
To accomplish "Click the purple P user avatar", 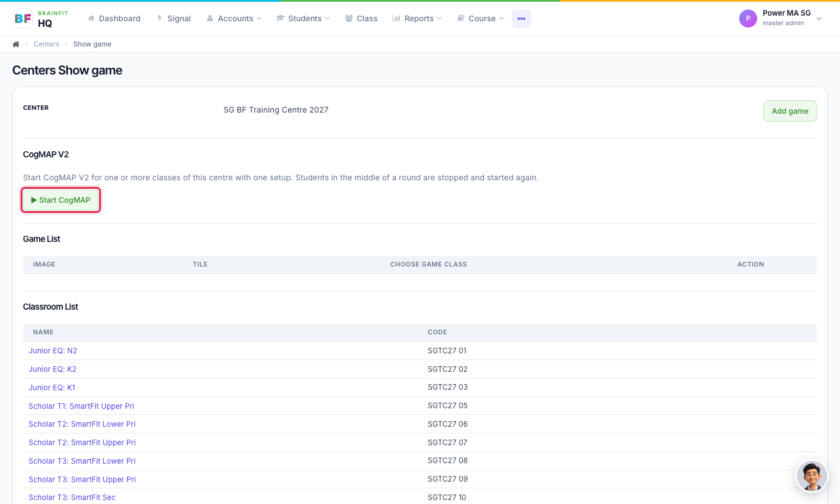I will 748,18.
